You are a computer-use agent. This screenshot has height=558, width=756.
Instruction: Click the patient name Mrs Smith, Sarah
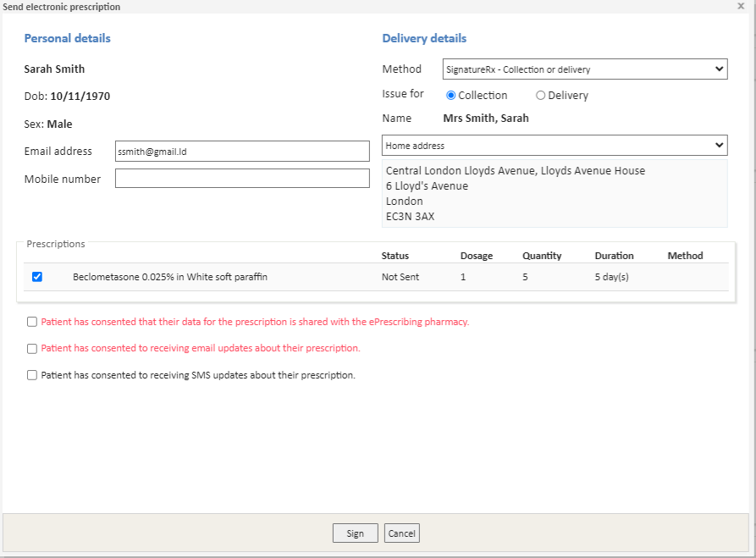487,118
